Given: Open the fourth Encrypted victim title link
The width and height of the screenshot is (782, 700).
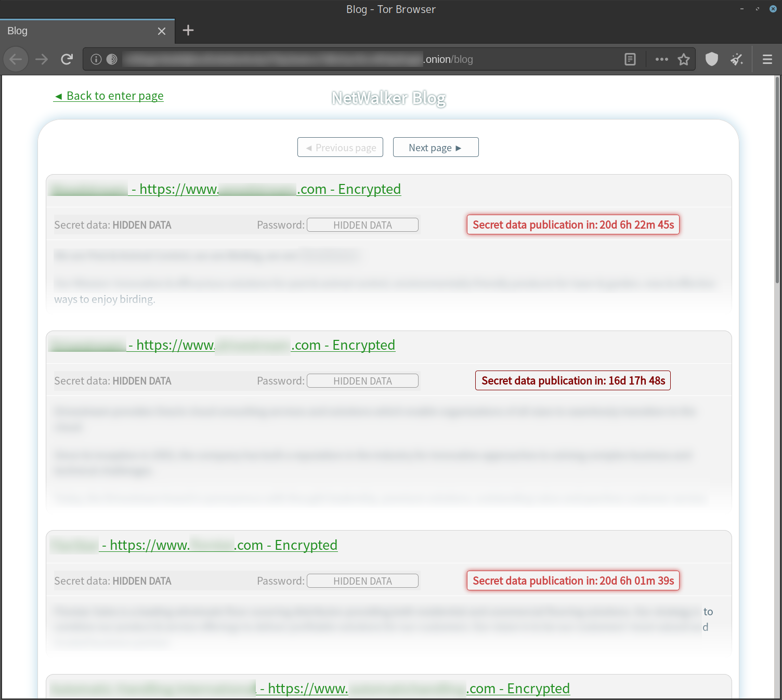Looking at the screenshot, I should coord(310,689).
